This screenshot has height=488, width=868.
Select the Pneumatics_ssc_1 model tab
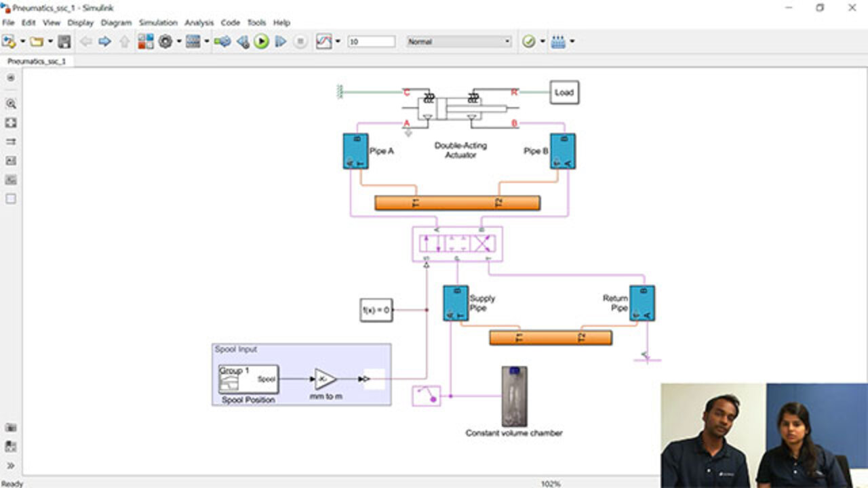[x=37, y=61]
